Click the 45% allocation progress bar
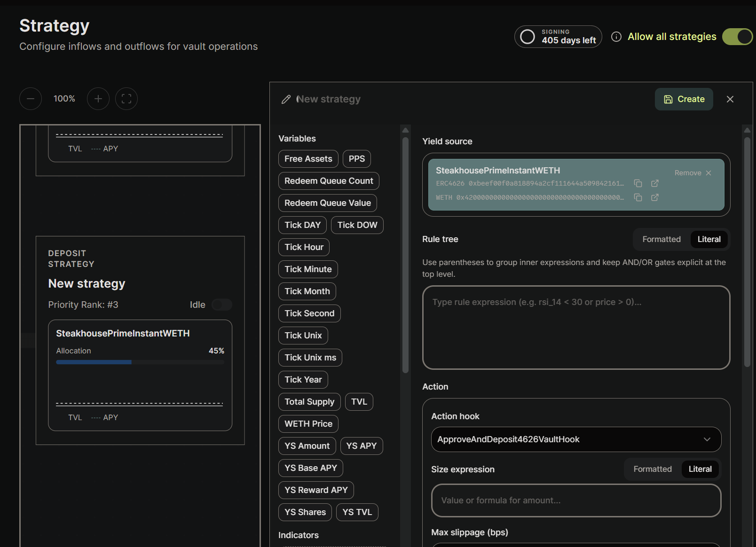Screen dimensions: 756x547 [x=140, y=362]
